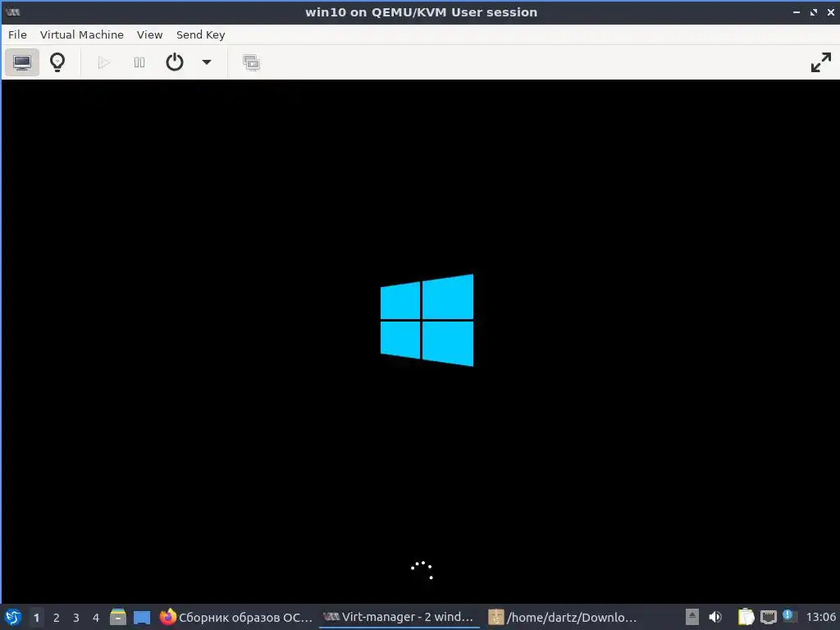Click the Run virtual machine play button
This screenshot has width=840, height=630.
pos(104,62)
